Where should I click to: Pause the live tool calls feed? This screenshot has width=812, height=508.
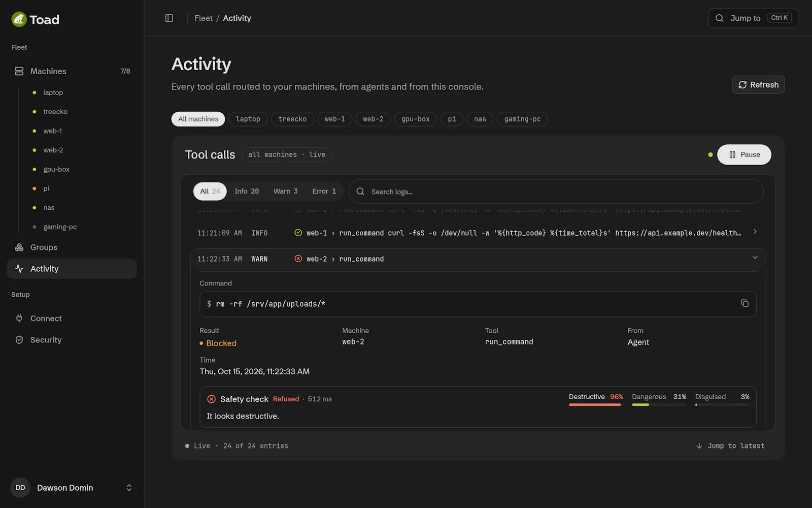point(744,154)
